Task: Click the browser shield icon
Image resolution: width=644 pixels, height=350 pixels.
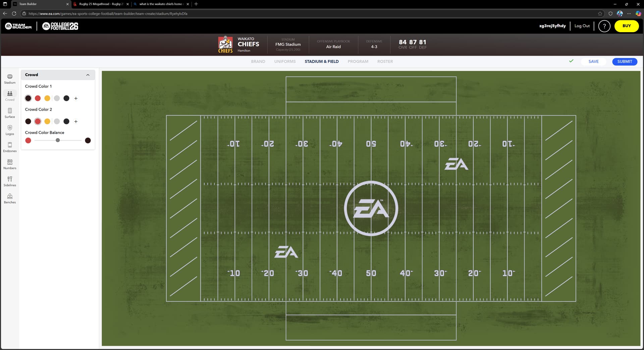Action: (x=610, y=13)
